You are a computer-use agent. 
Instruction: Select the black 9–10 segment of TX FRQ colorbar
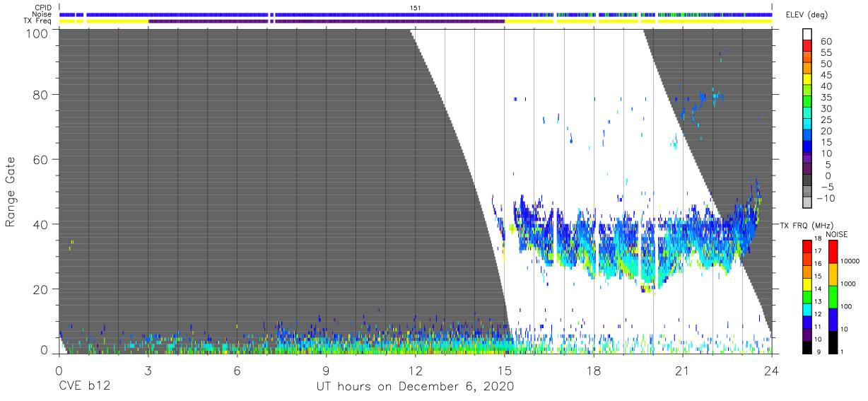(x=808, y=346)
